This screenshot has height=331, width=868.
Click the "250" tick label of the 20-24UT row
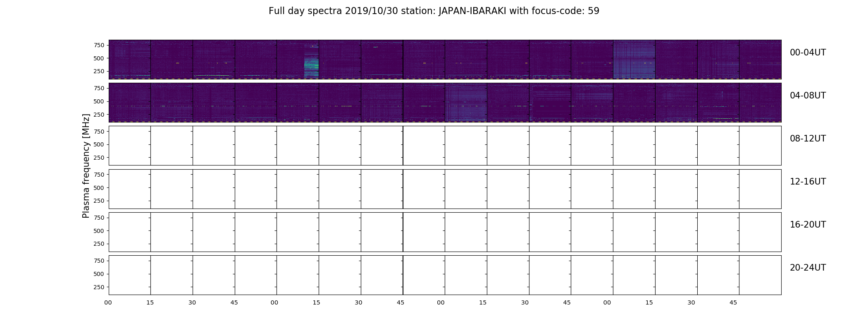tap(99, 287)
